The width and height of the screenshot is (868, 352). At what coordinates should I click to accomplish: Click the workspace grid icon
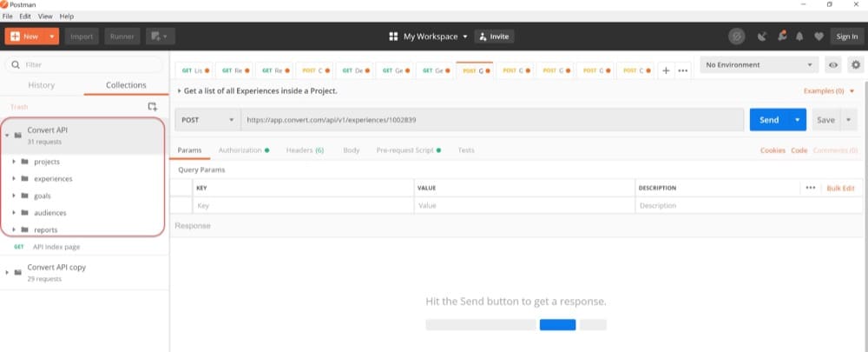393,37
